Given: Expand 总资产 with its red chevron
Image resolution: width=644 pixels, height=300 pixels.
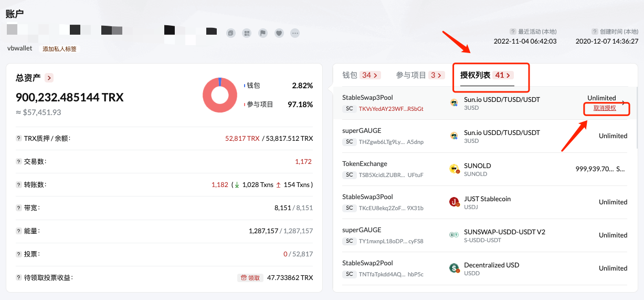Looking at the screenshot, I should click(49, 78).
